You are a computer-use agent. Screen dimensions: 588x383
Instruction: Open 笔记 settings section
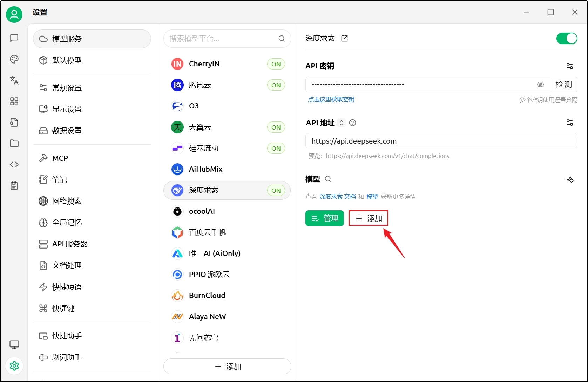tap(92, 180)
